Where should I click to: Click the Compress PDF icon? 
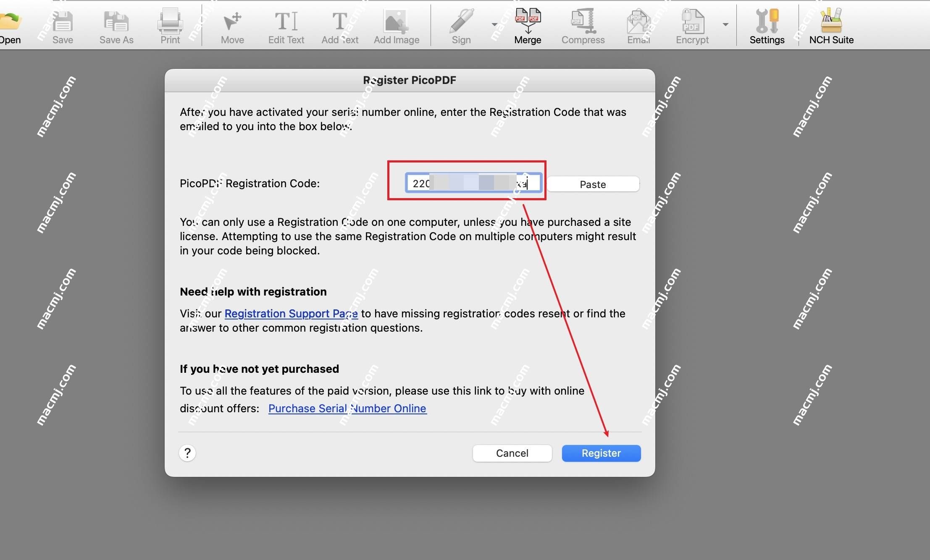[583, 27]
